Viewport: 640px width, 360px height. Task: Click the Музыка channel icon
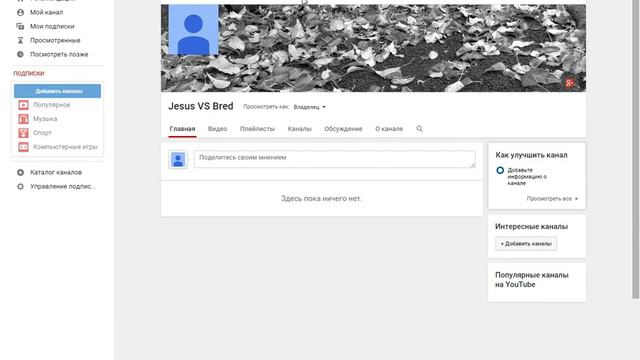tap(23, 119)
